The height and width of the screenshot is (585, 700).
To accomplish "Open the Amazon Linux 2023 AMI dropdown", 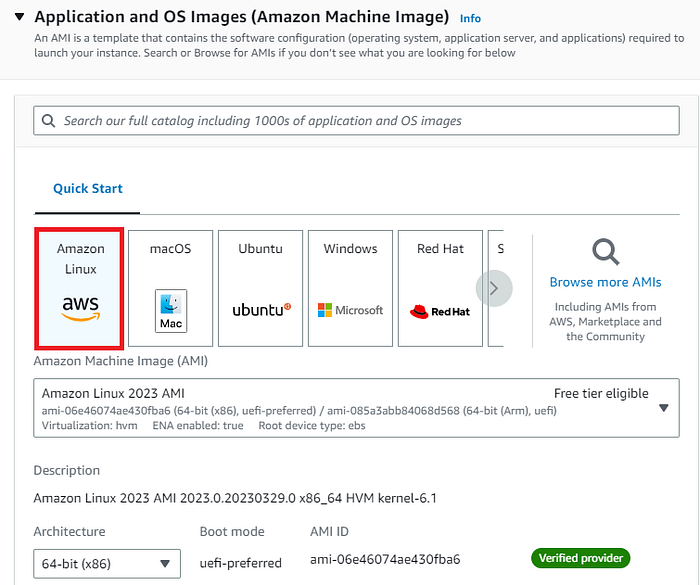I will [x=356, y=408].
